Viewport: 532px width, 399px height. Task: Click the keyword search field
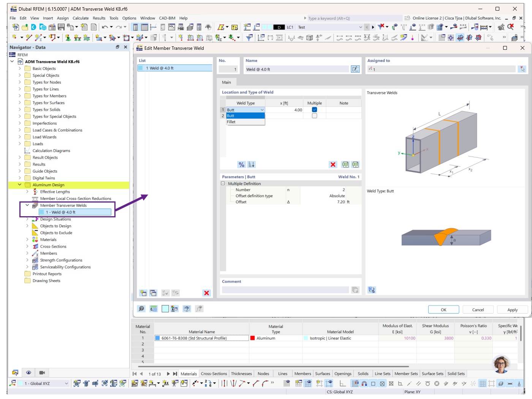[x=355, y=18]
